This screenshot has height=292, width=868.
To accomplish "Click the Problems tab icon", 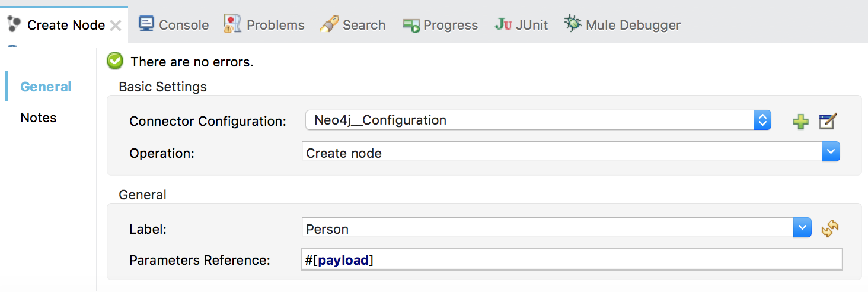I will coord(232,24).
